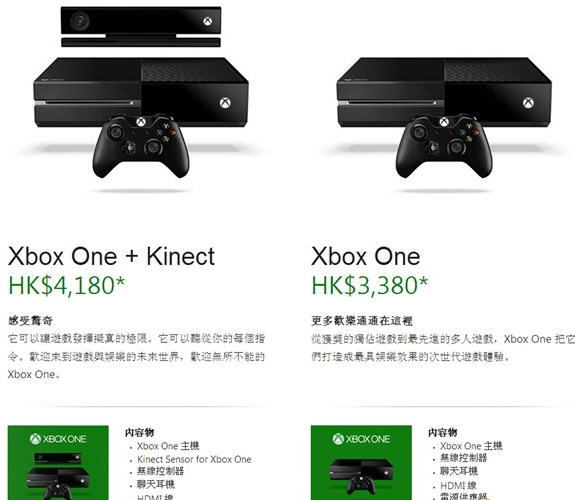This screenshot has height=500, width=575.
Task: Open the Xbox One + Kinect title
Action: tap(111, 256)
